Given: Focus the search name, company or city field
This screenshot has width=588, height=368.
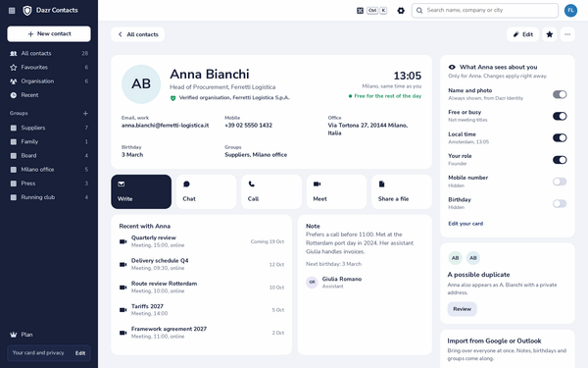Looking at the screenshot, I should (x=485, y=11).
